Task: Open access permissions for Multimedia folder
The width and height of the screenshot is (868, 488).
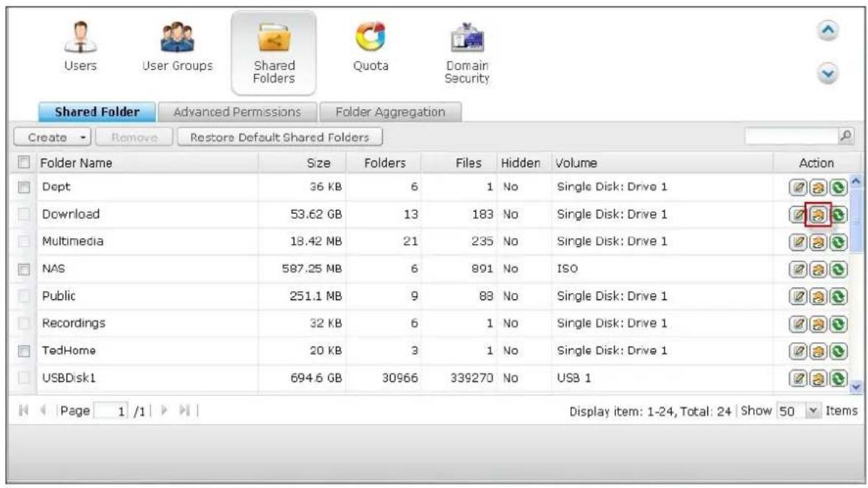Action: click(x=818, y=242)
